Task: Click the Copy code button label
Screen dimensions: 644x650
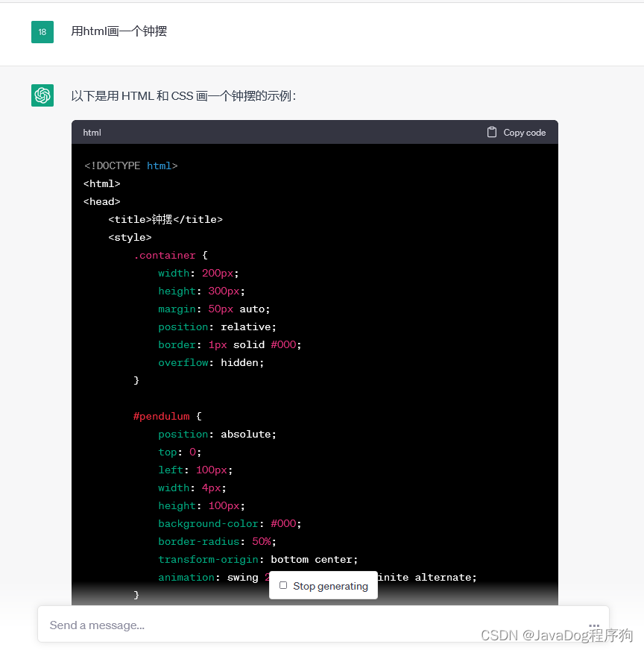Action: [x=524, y=133]
